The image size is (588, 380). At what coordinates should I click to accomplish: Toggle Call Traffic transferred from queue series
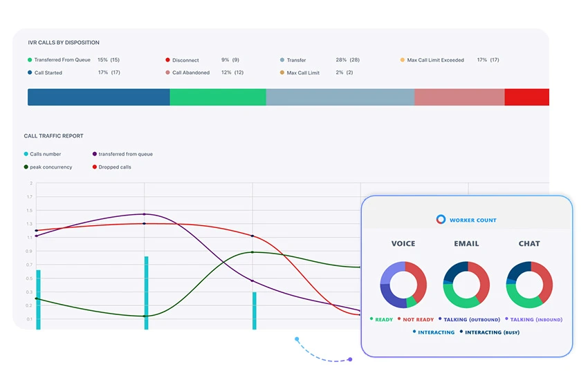click(x=125, y=154)
